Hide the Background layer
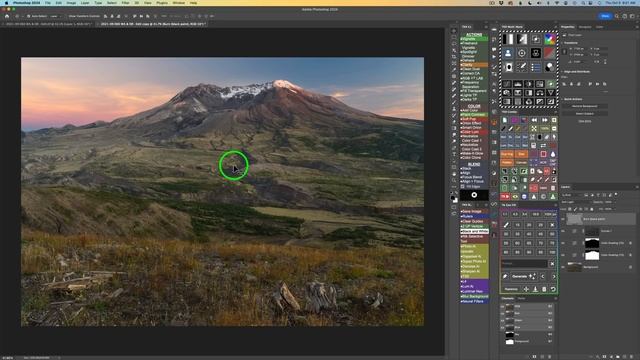 [563, 267]
